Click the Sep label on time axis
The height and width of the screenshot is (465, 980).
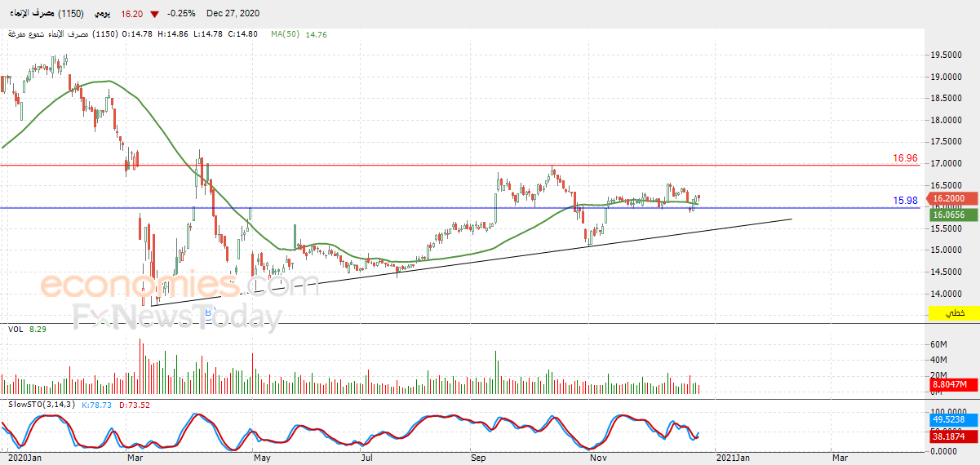click(479, 458)
